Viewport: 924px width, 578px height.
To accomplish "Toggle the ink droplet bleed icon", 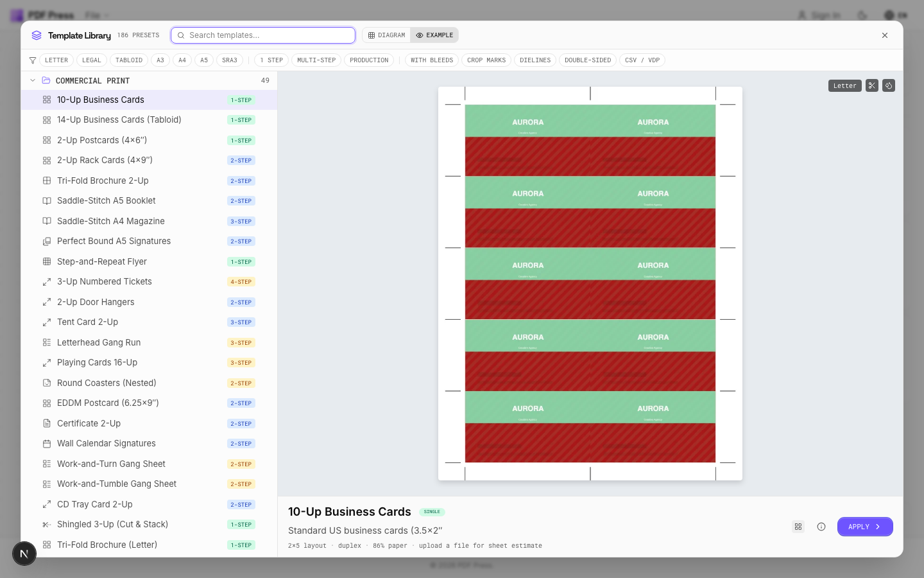I will (889, 85).
